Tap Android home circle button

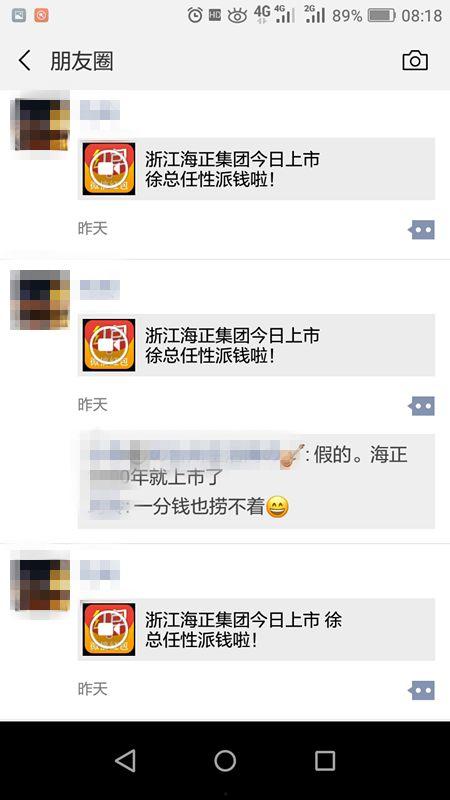(225, 761)
